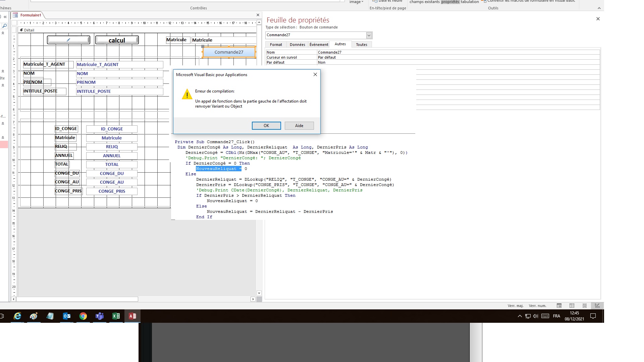Open the Paint app in the taskbar

34,316
